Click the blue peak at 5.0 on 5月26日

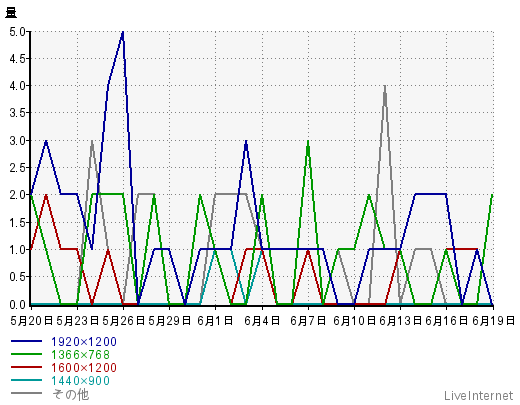pos(123,32)
